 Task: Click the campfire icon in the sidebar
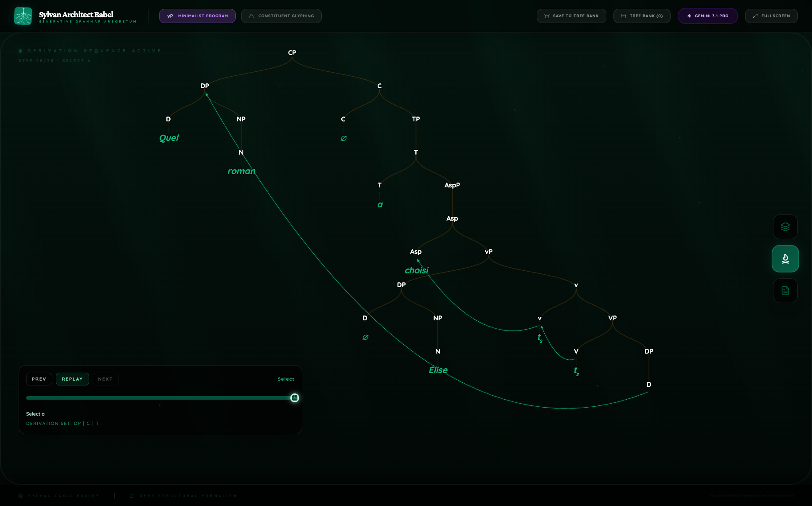pyautogui.click(x=785, y=259)
